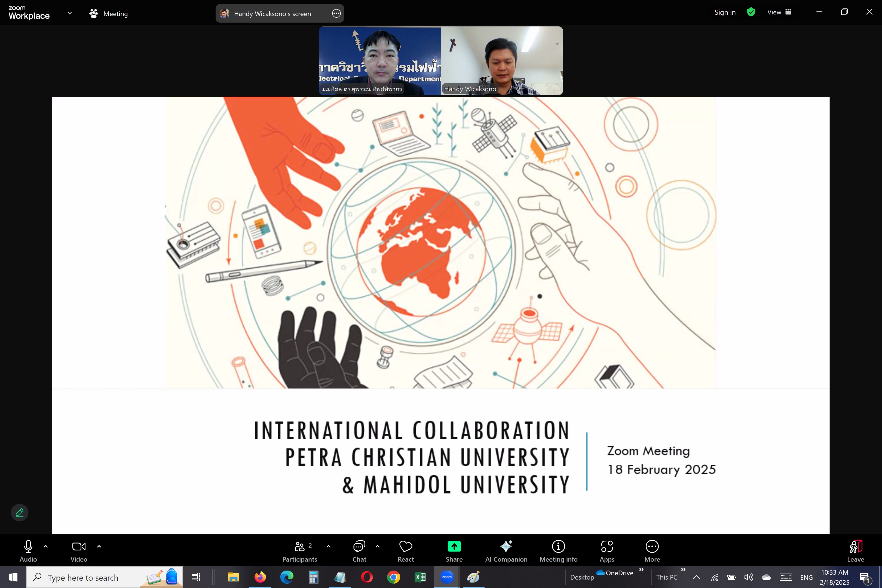Open the React emoji menu
Viewport: 882px width, 588px height.
pyautogui.click(x=405, y=550)
